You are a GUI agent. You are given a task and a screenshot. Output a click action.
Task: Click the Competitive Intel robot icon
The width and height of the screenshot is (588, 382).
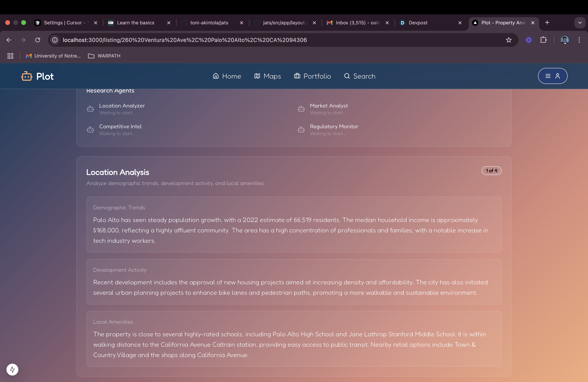[x=90, y=129]
